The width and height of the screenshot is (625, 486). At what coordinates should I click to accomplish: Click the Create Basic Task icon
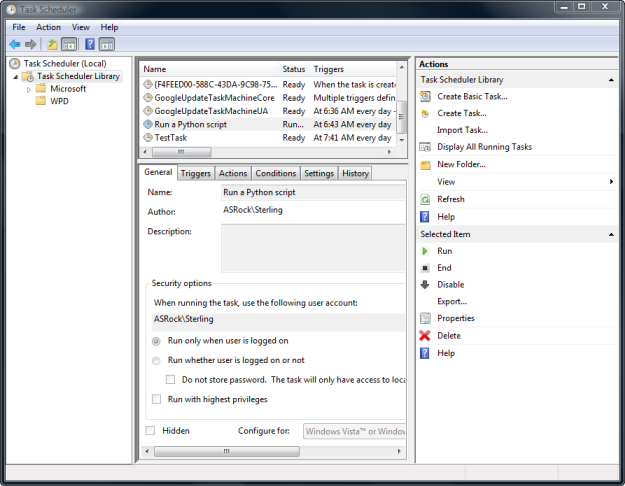(x=425, y=96)
